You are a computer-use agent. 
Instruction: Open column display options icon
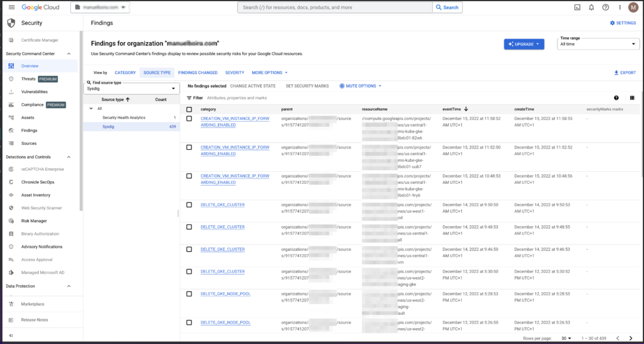pos(632,98)
